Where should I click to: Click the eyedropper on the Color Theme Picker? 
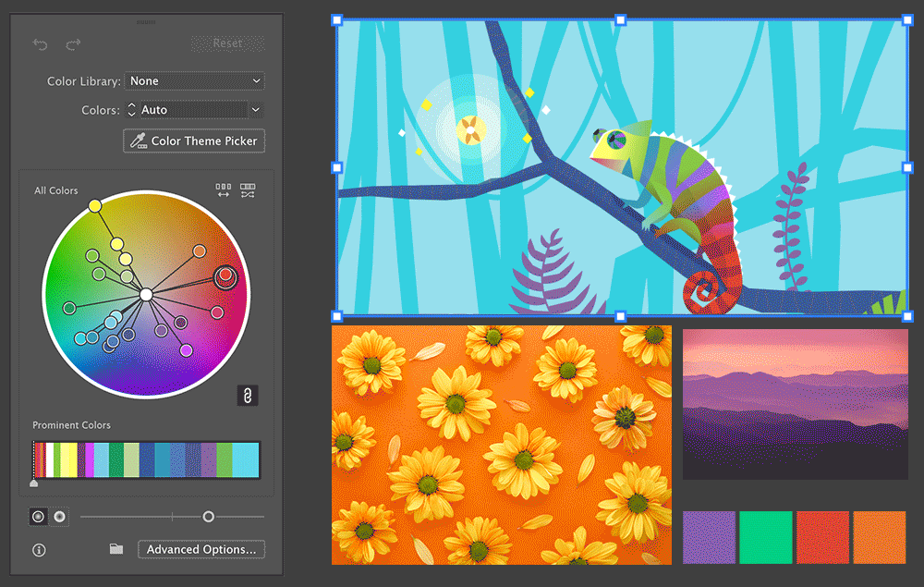pos(140,141)
